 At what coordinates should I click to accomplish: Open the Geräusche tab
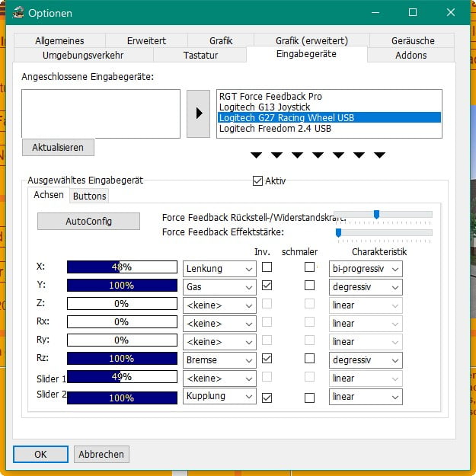point(415,40)
